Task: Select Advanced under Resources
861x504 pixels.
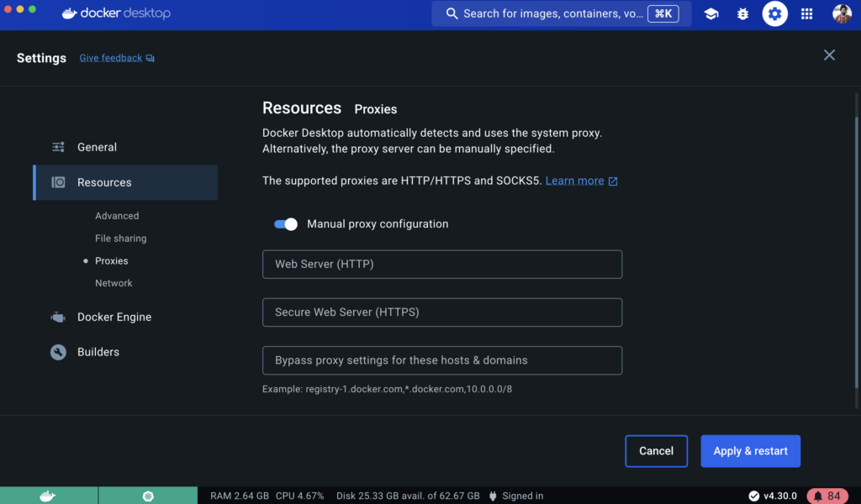Action: pyautogui.click(x=117, y=216)
